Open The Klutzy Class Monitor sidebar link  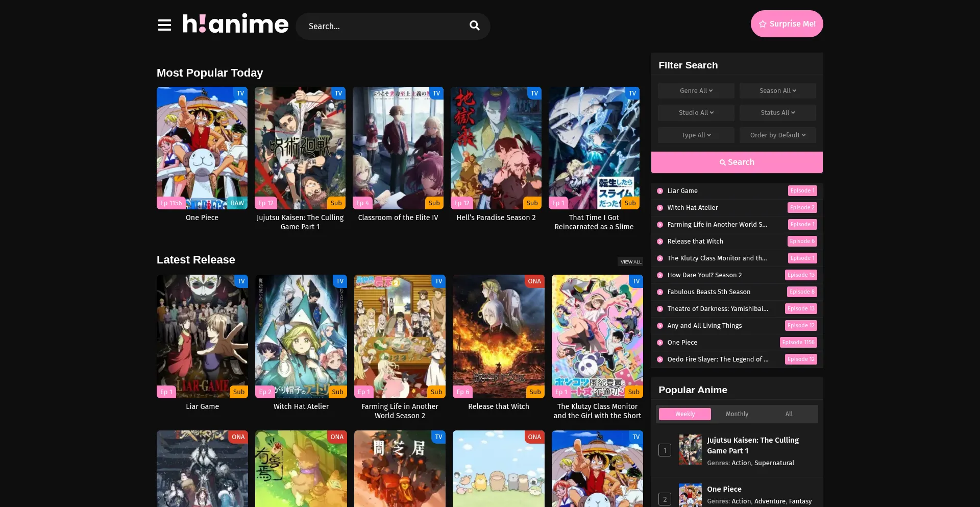717,258
